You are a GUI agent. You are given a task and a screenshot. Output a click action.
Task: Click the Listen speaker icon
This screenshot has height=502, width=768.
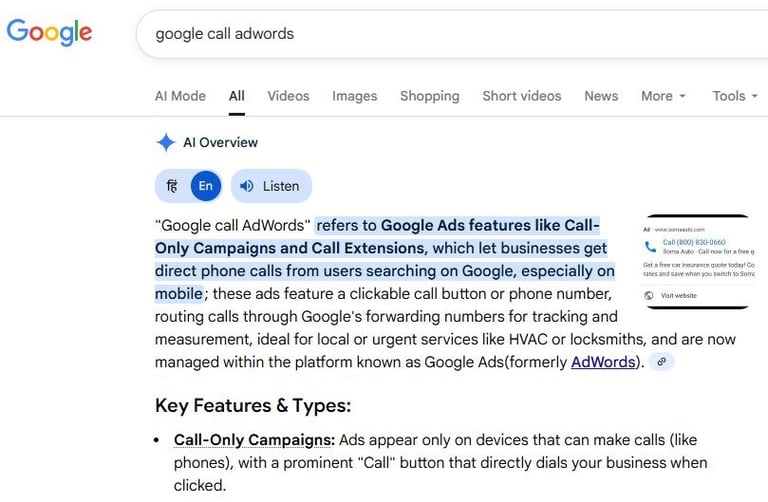click(246, 186)
